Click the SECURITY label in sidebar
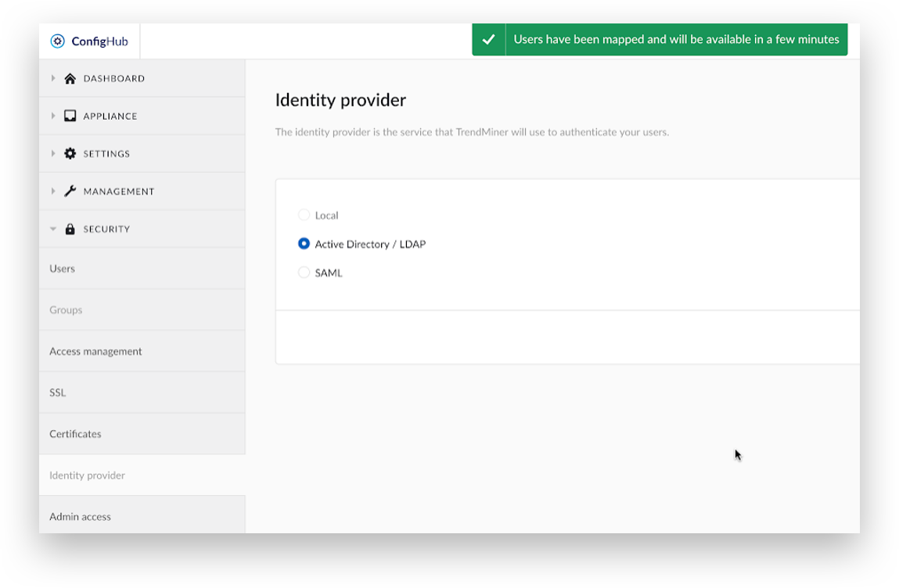This screenshot has width=899, height=588. (x=106, y=228)
